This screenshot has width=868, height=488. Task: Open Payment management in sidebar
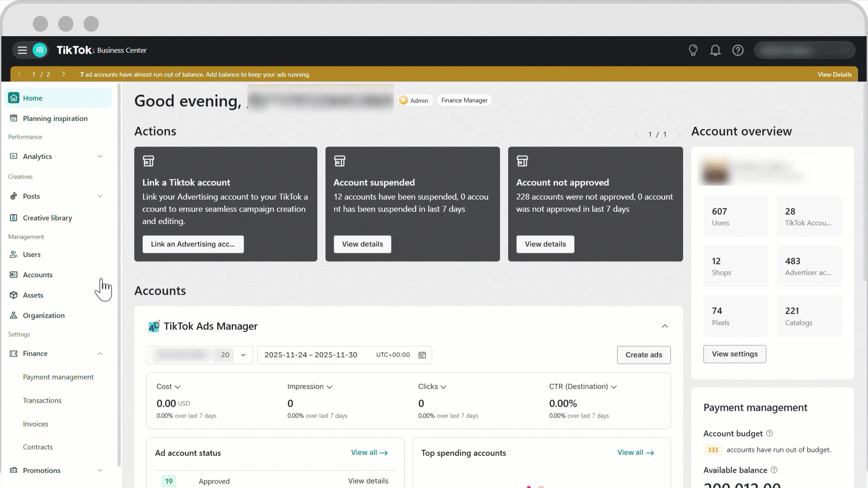[58, 377]
